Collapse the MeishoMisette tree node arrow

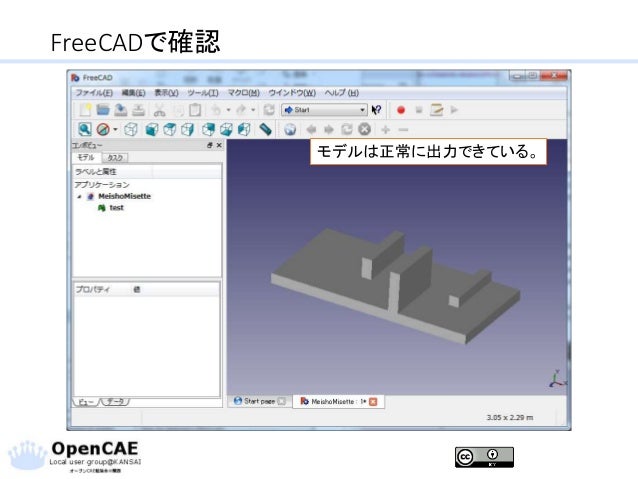79,197
